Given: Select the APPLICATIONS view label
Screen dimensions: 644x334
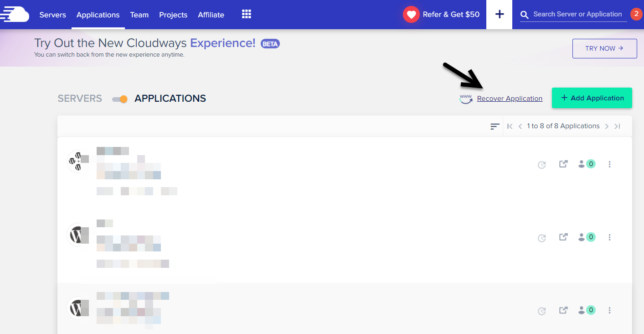Looking at the screenshot, I should 170,99.
